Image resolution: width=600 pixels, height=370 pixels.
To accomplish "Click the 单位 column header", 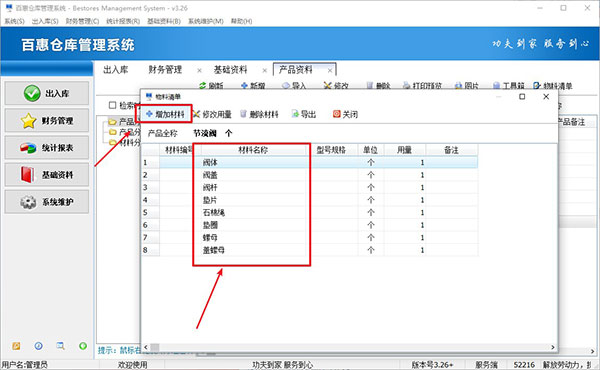I will [x=371, y=150].
